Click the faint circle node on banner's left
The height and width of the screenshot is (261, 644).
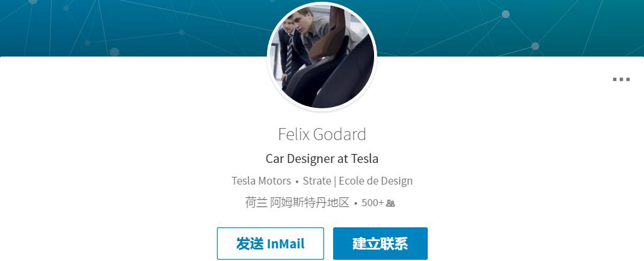(114, 52)
